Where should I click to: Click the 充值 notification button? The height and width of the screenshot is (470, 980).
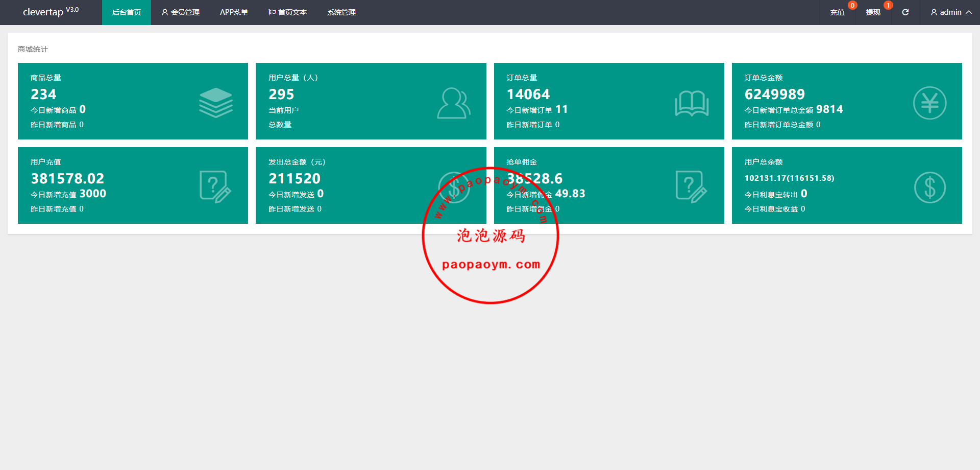point(837,12)
